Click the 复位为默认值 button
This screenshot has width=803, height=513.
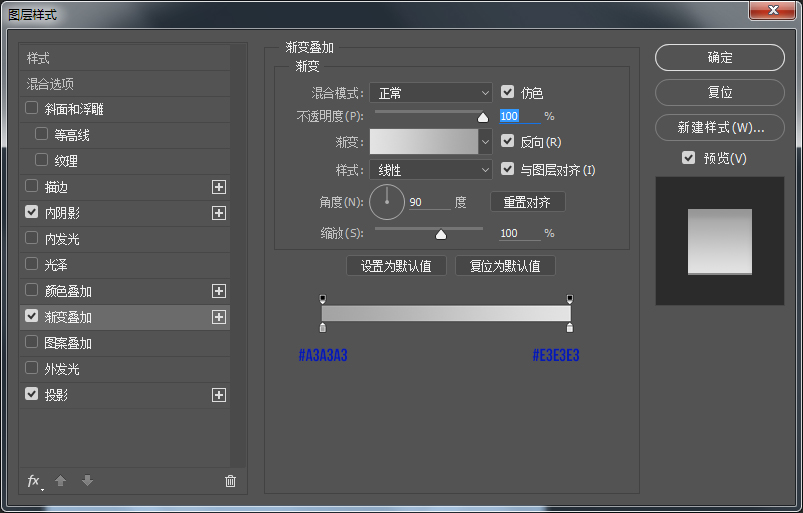[x=505, y=266]
